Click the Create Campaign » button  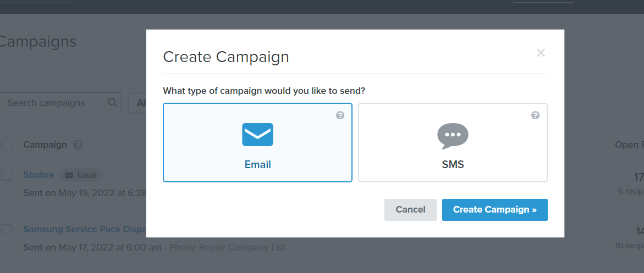point(494,210)
